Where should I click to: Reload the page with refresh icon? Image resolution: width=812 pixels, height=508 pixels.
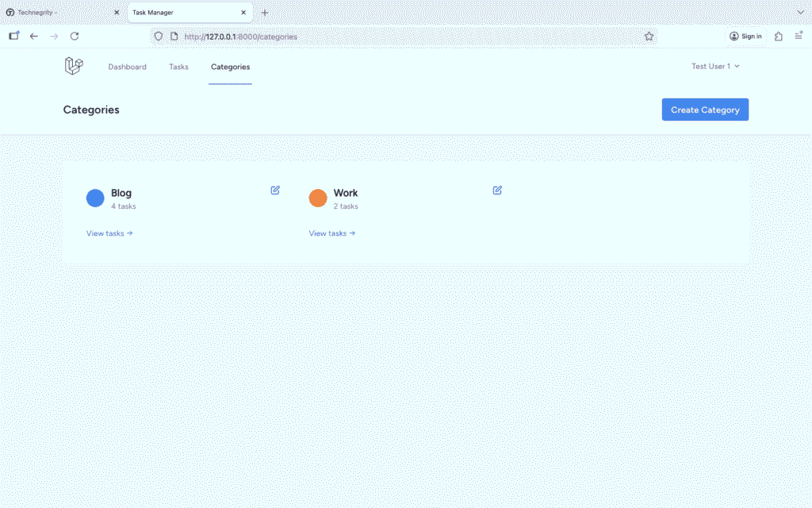pos(75,37)
